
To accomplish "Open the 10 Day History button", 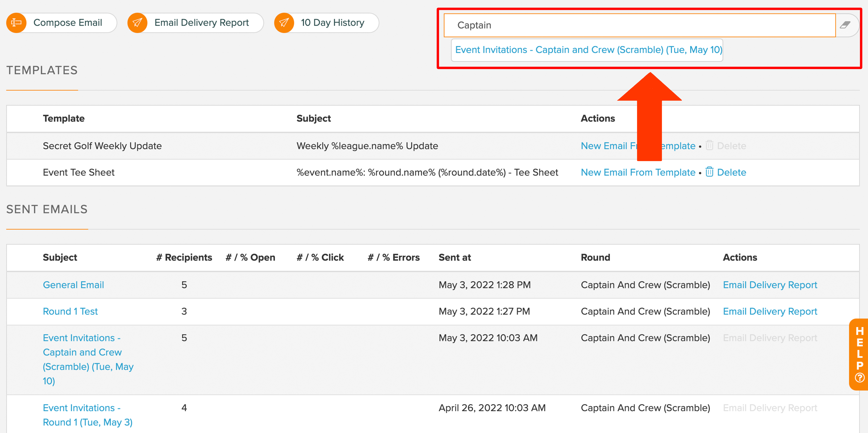I will 326,23.
